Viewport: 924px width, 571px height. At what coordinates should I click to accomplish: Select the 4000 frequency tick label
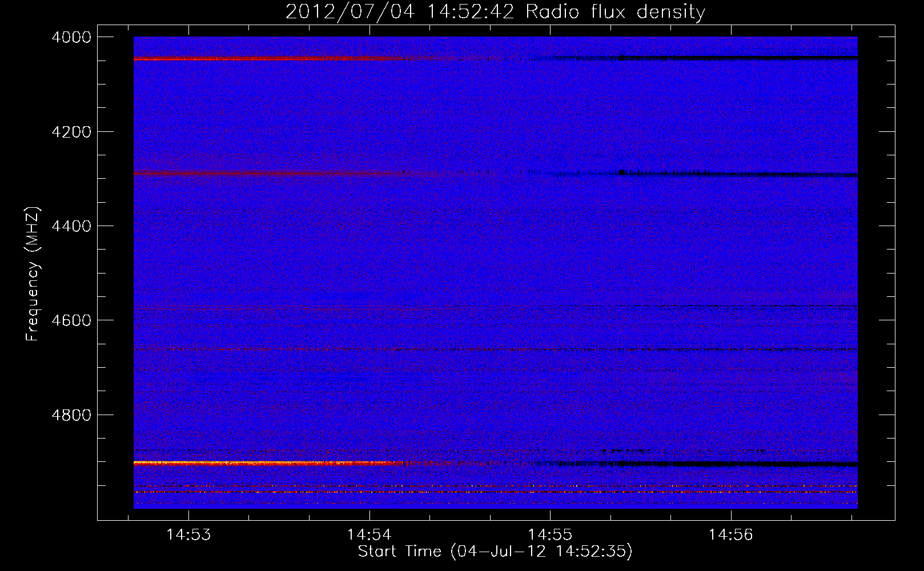[71, 37]
